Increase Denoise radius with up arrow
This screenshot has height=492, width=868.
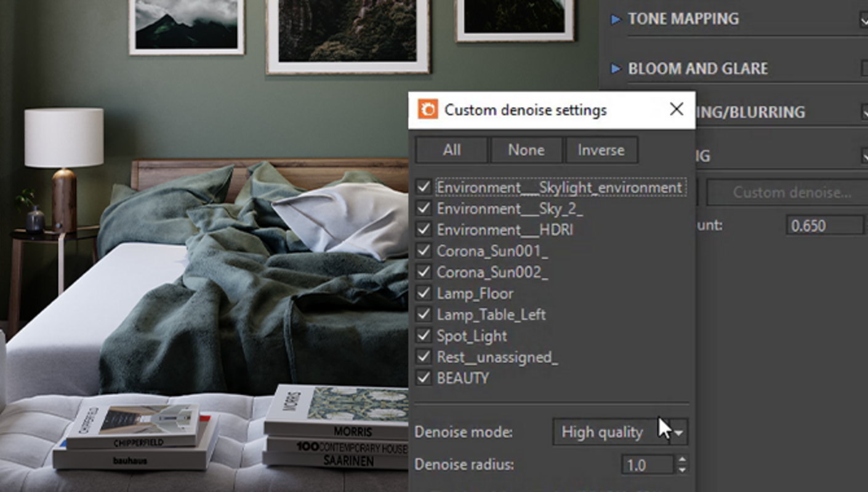681,460
